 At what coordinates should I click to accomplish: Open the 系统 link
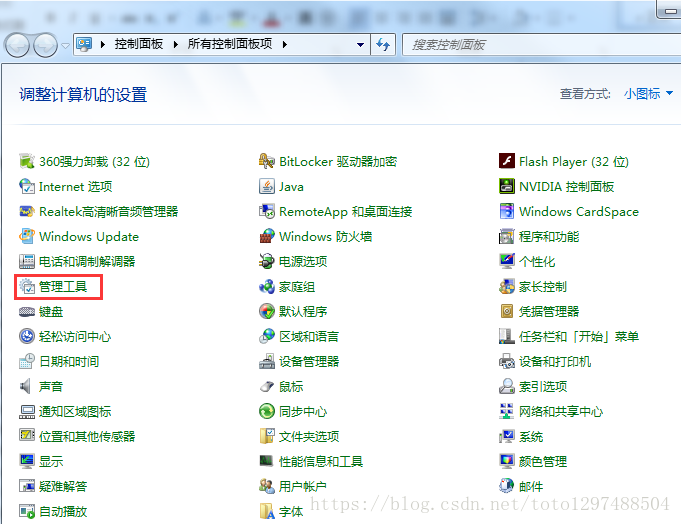pos(531,437)
